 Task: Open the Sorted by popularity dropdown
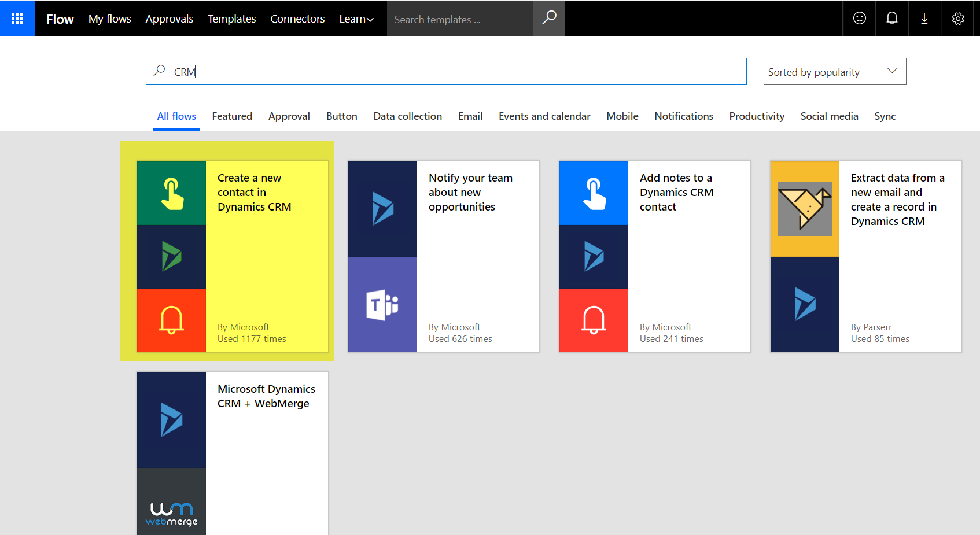click(834, 72)
